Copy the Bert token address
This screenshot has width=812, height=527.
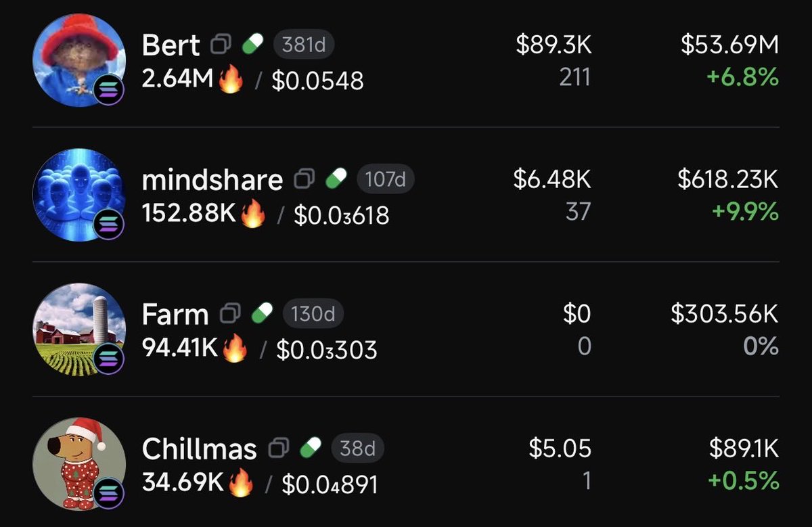pyautogui.click(x=221, y=45)
